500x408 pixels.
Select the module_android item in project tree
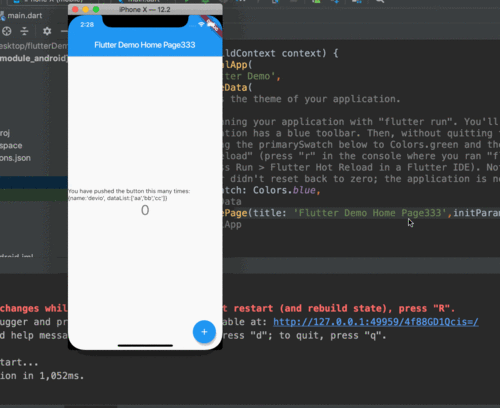(x=33, y=58)
